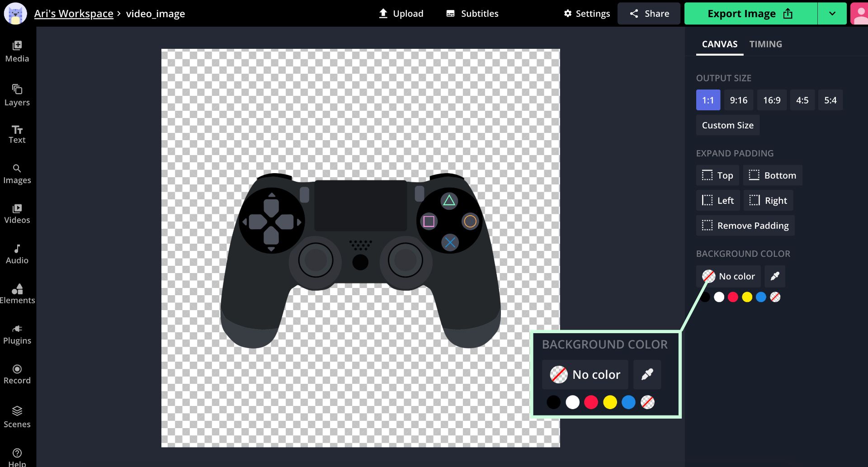Choose the yellow background color swatch
Viewport: 868px width, 467px height.
pyautogui.click(x=747, y=297)
